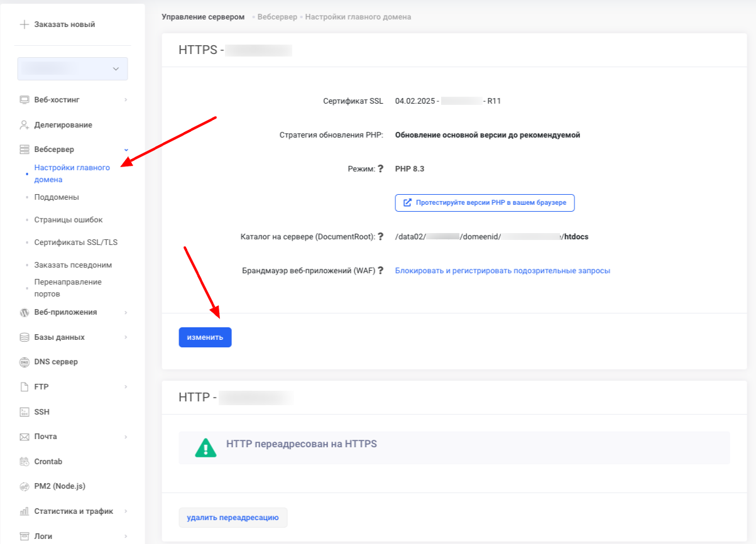
Task: Click the Базы данных database icon
Action: pos(25,337)
